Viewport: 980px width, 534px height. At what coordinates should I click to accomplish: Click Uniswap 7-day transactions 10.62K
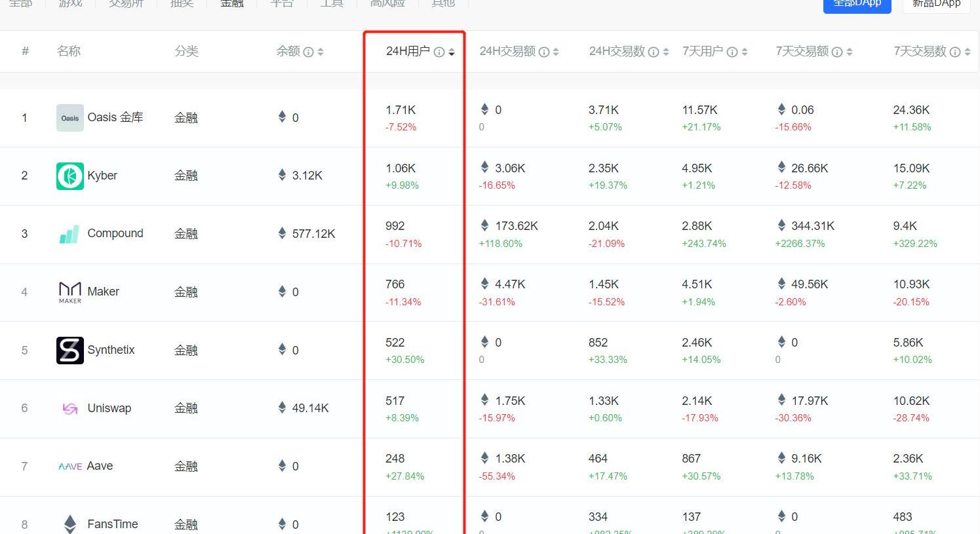click(911, 401)
